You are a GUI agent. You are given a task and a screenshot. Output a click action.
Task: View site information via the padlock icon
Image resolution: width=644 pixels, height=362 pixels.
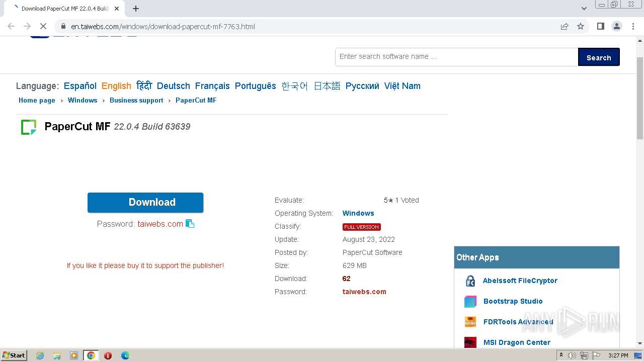coord(63,26)
